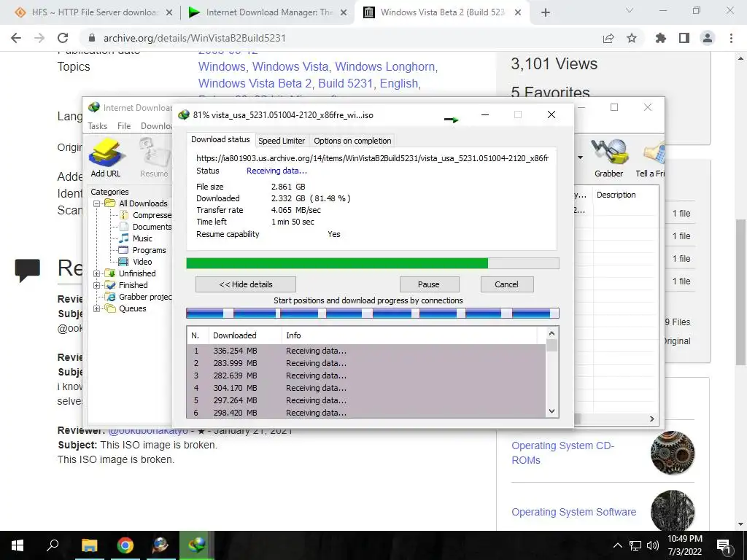Image resolution: width=747 pixels, height=560 pixels.
Task: Toggle Chrome's side panel icon
Action: (684, 38)
